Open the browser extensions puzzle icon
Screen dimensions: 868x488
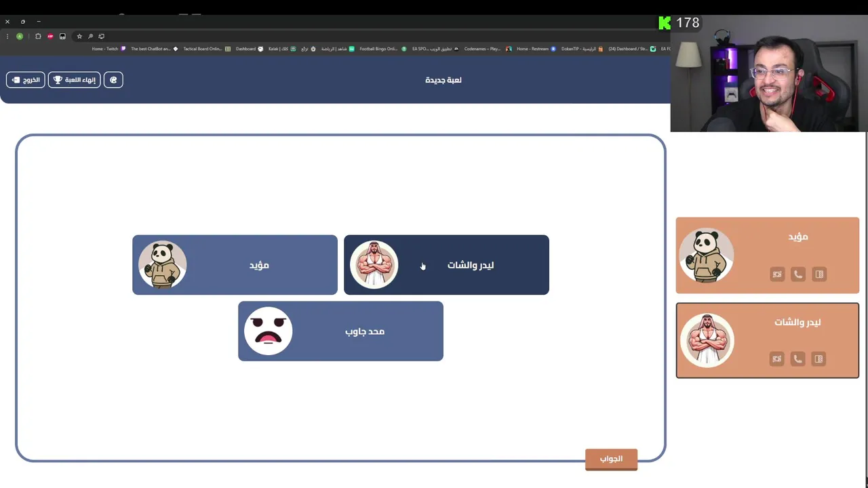pos(38,37)
